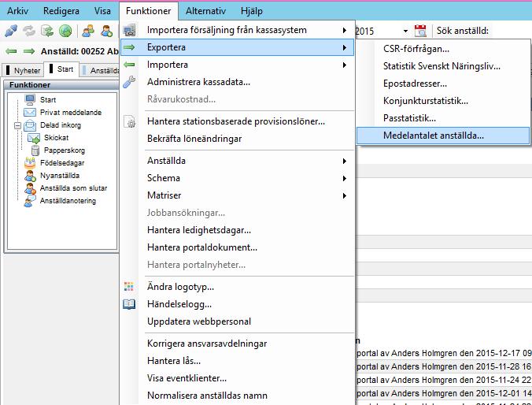Open the Alternativ menu
This screenshot has width=532, height=405.
[205, 11]
